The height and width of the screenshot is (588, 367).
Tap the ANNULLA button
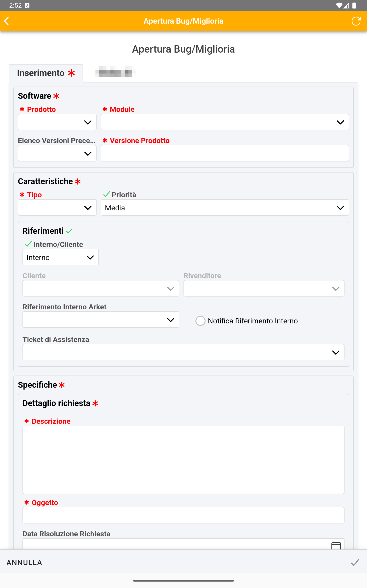[x=24, y=562]
